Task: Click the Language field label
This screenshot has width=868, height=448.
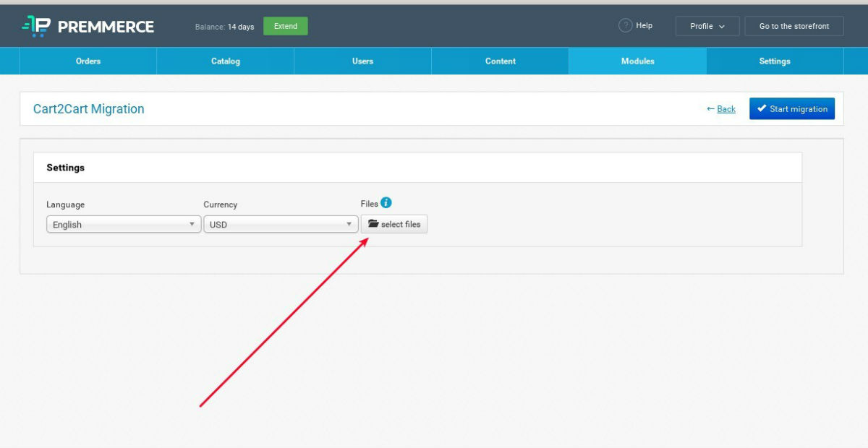Action: (x=66, y=204)
